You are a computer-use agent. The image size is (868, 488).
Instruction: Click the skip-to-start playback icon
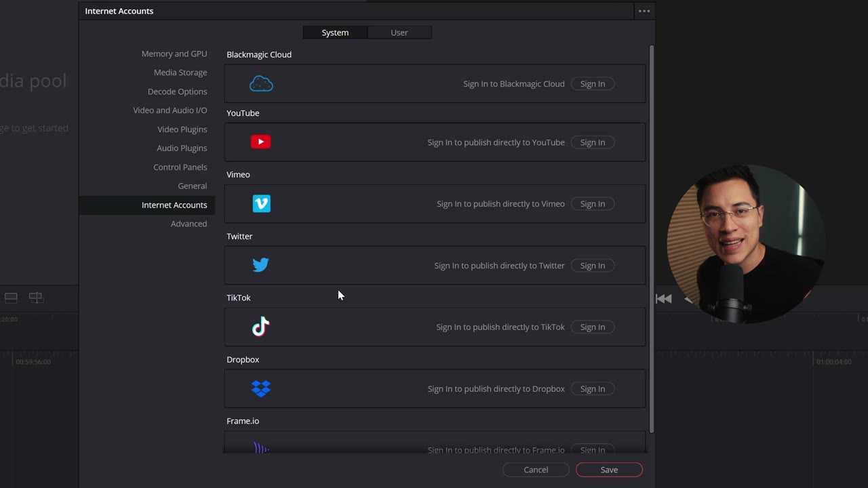click(663, 299)
